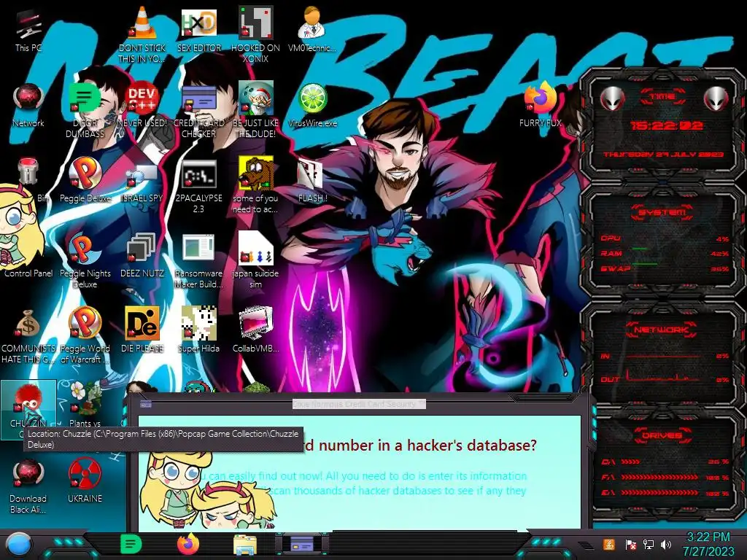Launch Peggle Deluxe from the desktop
747x560 pixels.
pos(85,181)
